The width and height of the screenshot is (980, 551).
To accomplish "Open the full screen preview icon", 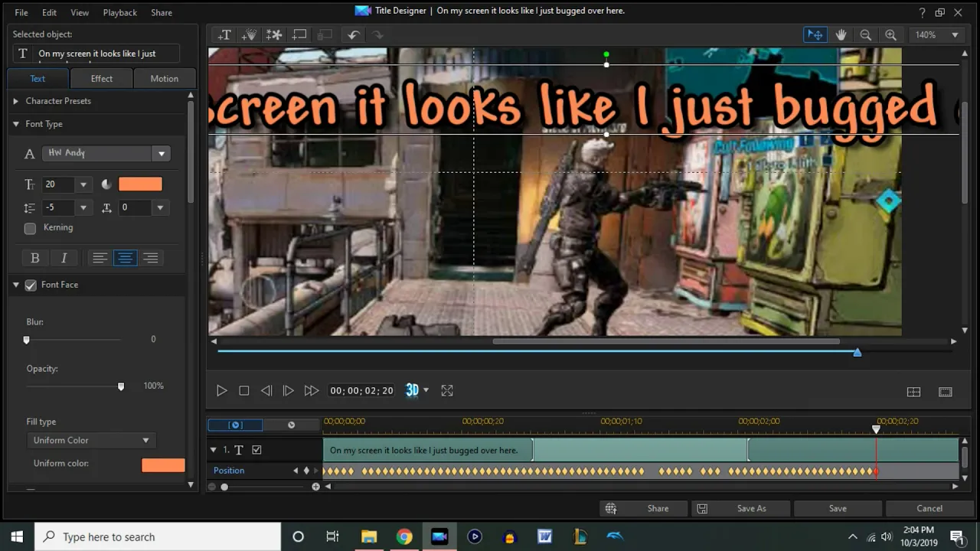I will coord(447,390).
